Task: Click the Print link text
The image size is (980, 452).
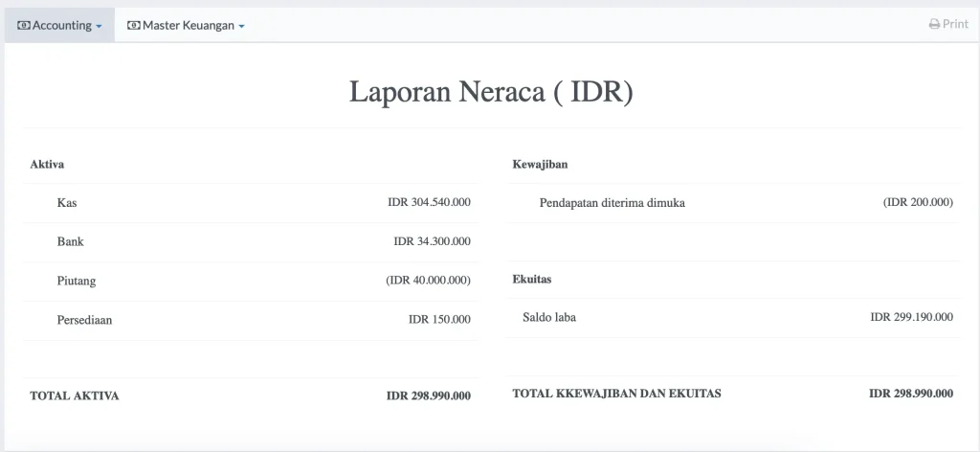Action: 955,24
